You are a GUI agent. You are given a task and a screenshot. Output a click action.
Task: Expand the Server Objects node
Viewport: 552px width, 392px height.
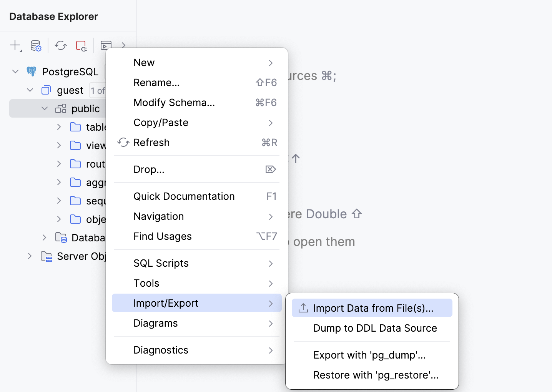(30, 256)
